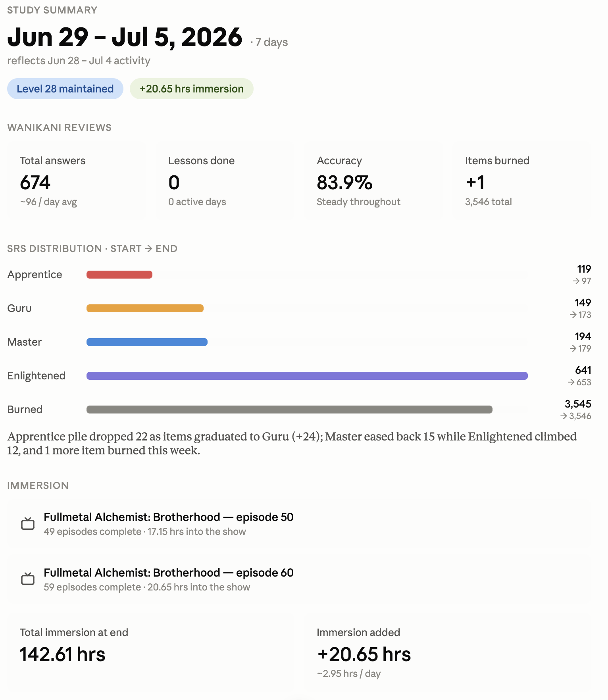The width and height of the screenshot is (608, 700).
Task: Click the Jun 29 – Jul 5, 2026 heading
Action: (x=125, y=37)
